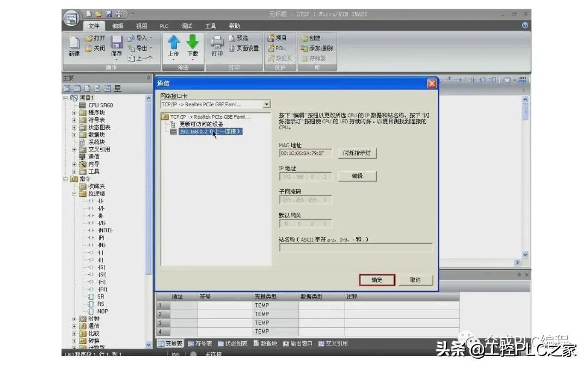Click 创建 (Create) library item
The height and width of the screenshot is (368, 588).
[311, 38]
